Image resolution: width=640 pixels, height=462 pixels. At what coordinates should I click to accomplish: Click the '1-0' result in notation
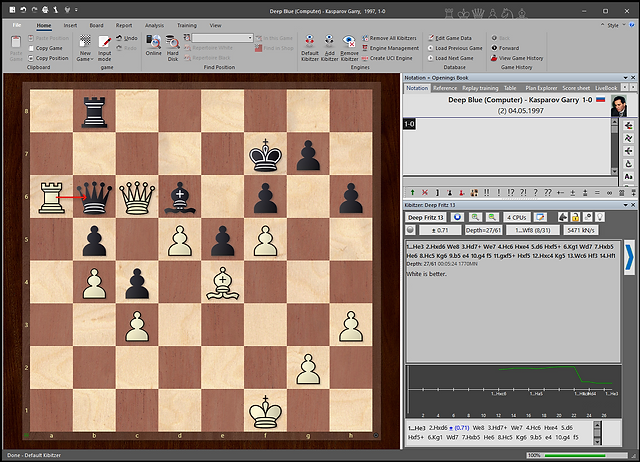tap(409, 124)
